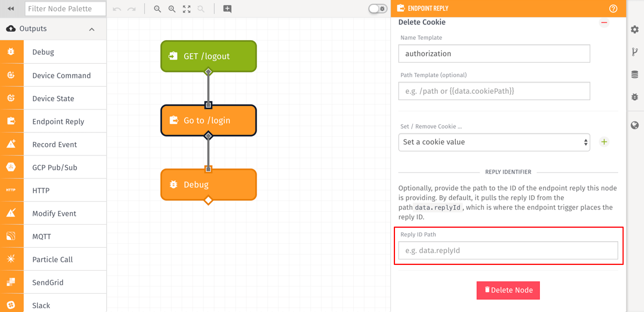Click the ENDPOINT REPLY panel title
This screenshot has height=312, width=644.
[x=428, y=9]
